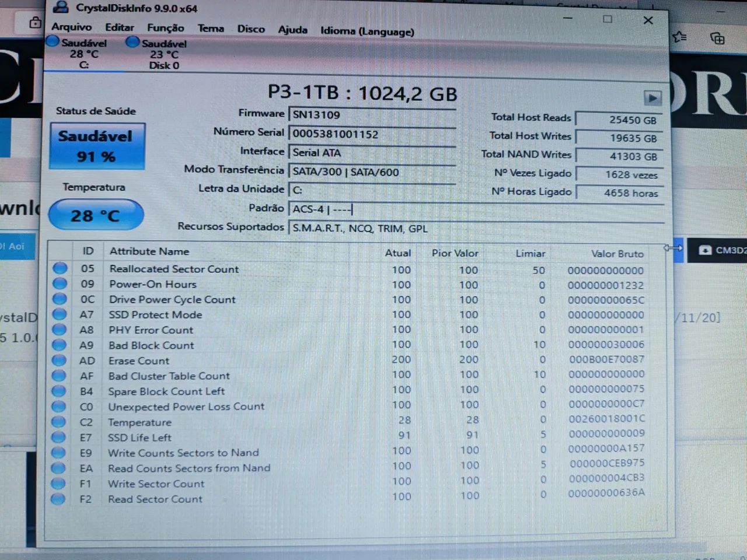Click the Nº Vezes Ligado value 1628 vezes

click(x=619, y=174)
